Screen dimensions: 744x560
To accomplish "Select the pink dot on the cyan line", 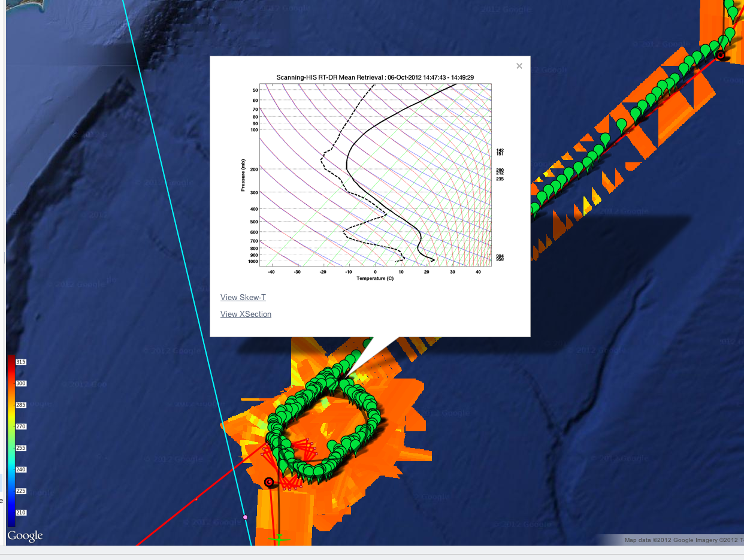I will 245,516.
